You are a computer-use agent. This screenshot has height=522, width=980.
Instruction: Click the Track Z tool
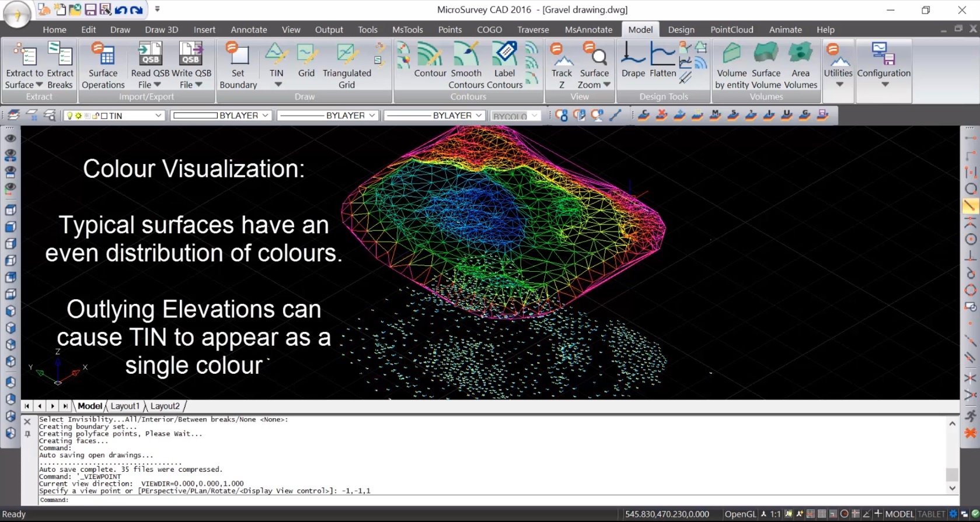pyautogui.click(x=562, y=65)
